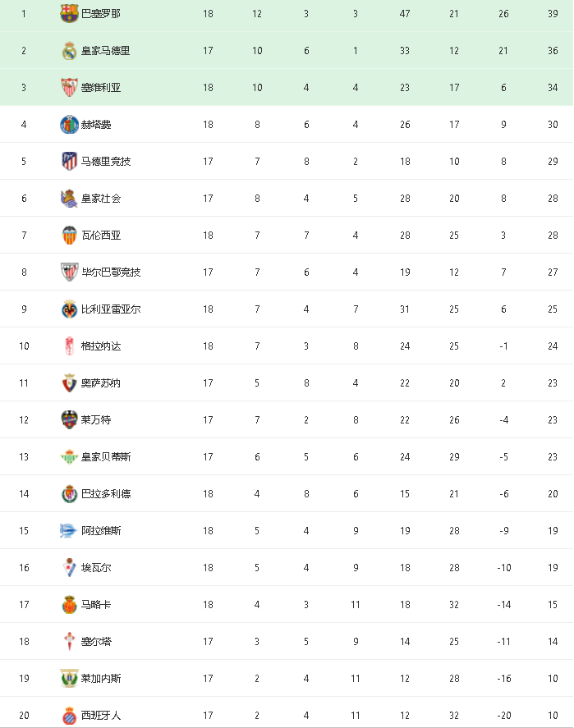574x728 pixels.
Task: Open the Villarreal yellow crest icon
Action: click(69, 309)
